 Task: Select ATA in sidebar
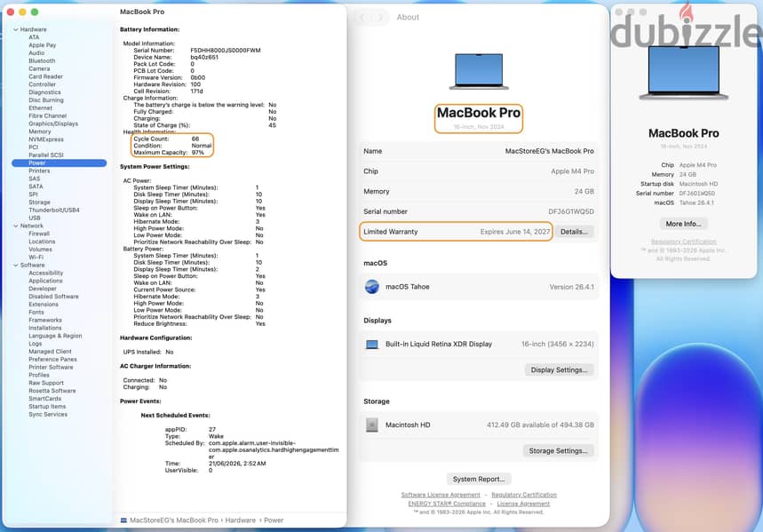[34, 37]
